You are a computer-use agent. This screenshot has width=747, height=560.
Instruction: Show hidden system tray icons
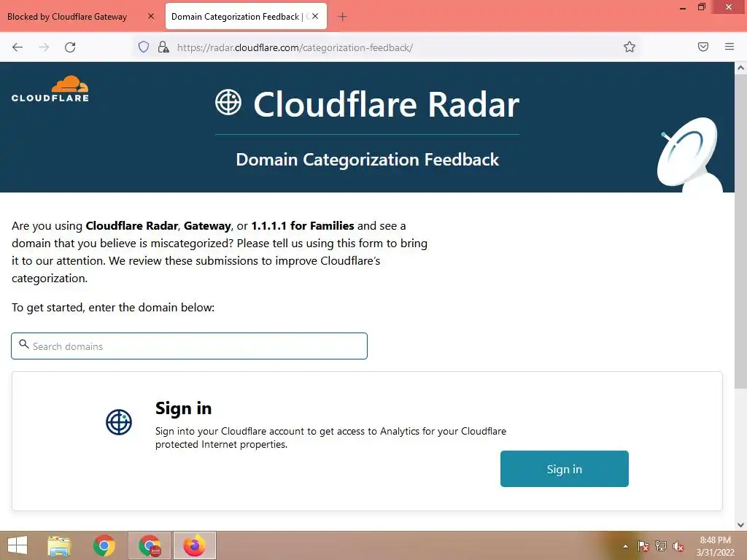[x=625, y=546]
